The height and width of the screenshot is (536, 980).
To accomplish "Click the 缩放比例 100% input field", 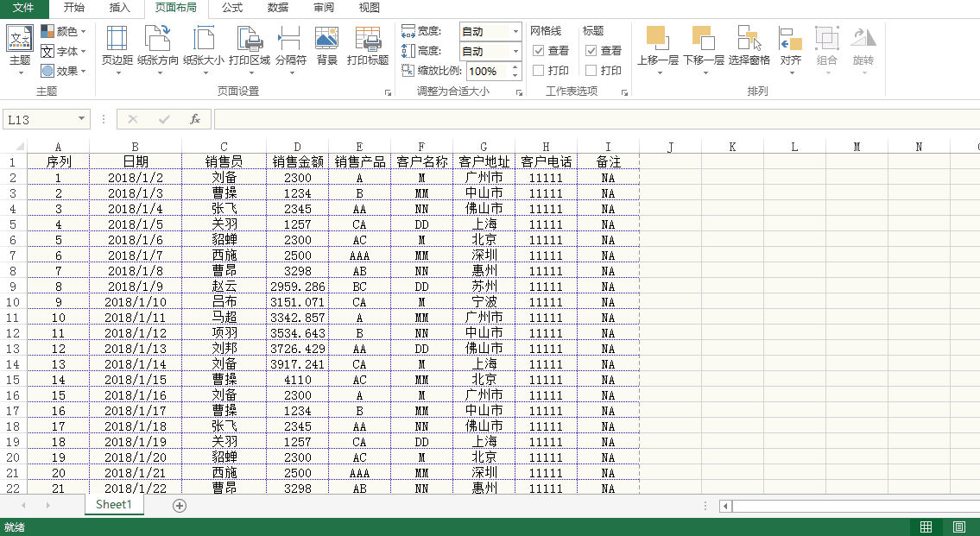I will (488, 72).
